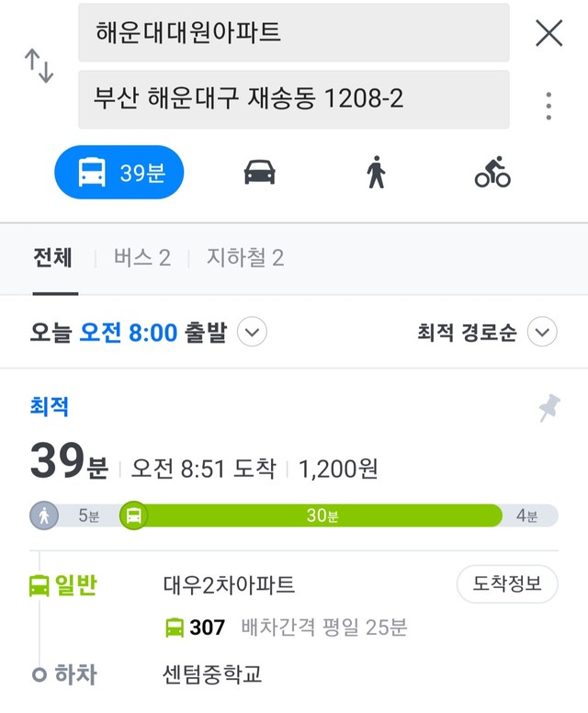The width and height of the screenshot is (588, 713).
Task: Click the green bus icon on route bar
Action: tap(134, 515)
